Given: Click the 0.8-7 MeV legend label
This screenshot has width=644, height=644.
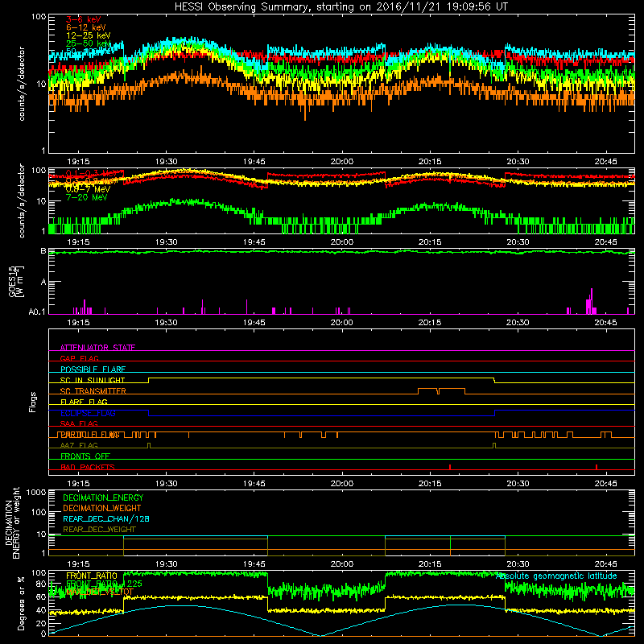Looking at the screenshot, I should click(89, 189).
